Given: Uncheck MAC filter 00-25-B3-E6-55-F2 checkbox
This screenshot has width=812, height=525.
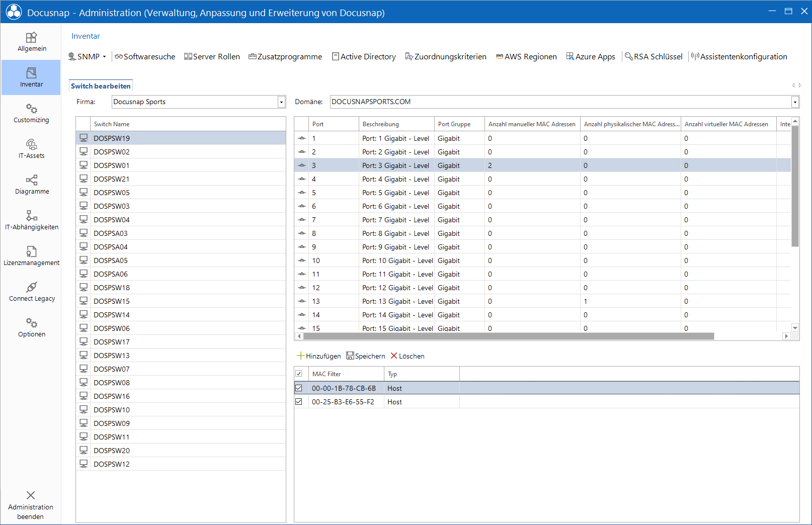Looking at the screenshot, I should (x=299, y=401).
